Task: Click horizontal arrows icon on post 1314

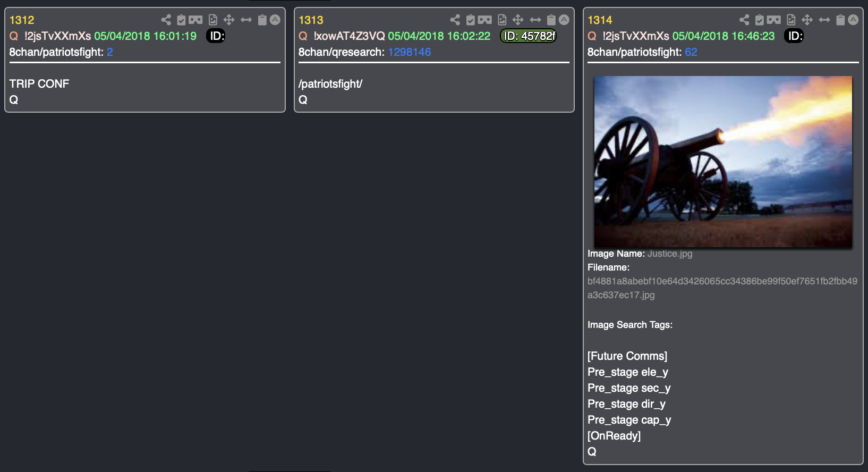Action: [x=824, y=20]
